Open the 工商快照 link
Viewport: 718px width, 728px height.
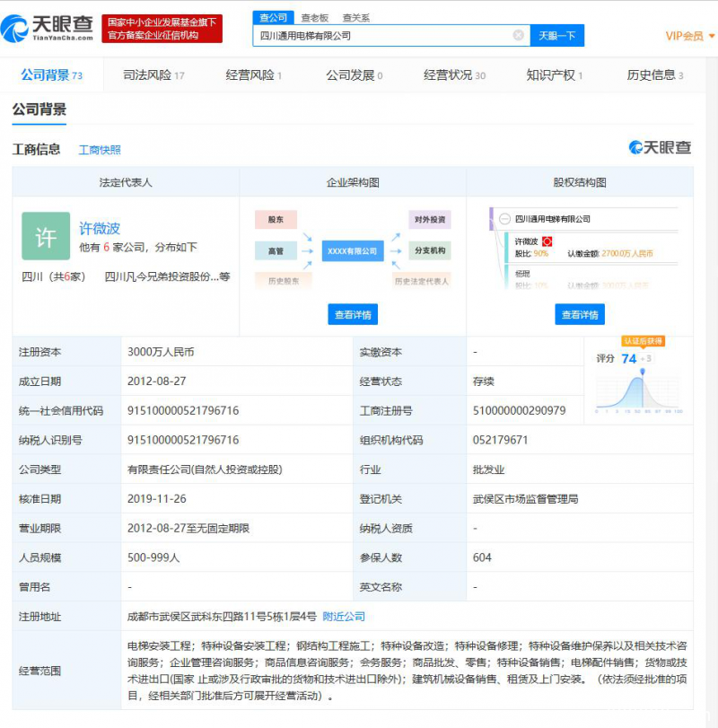[x=100, y=150]
